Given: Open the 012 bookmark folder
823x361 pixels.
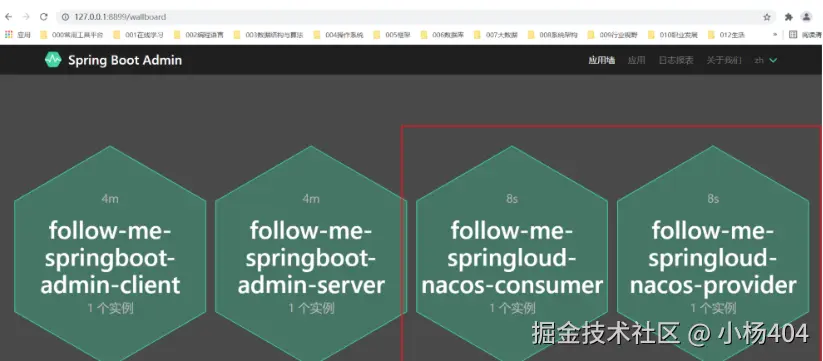Looking at the screenshot, I should coord(726,35).
